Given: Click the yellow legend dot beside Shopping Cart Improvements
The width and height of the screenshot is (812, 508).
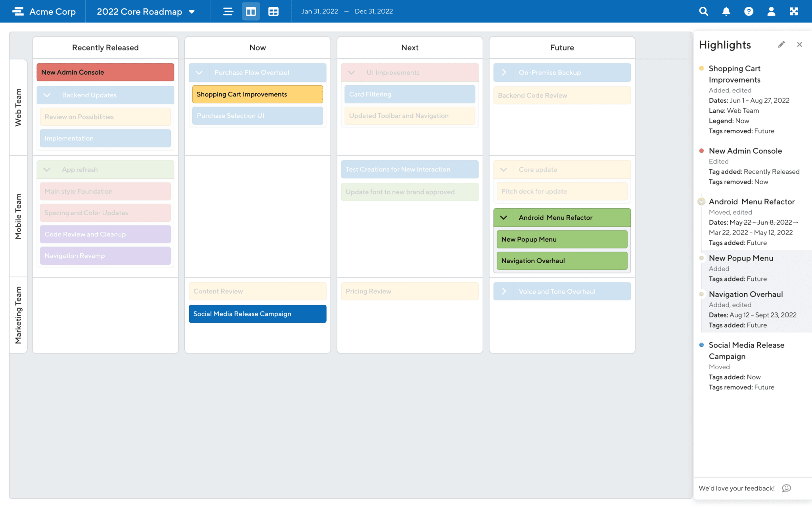Looking at the screenshot, I should (702, 69).
